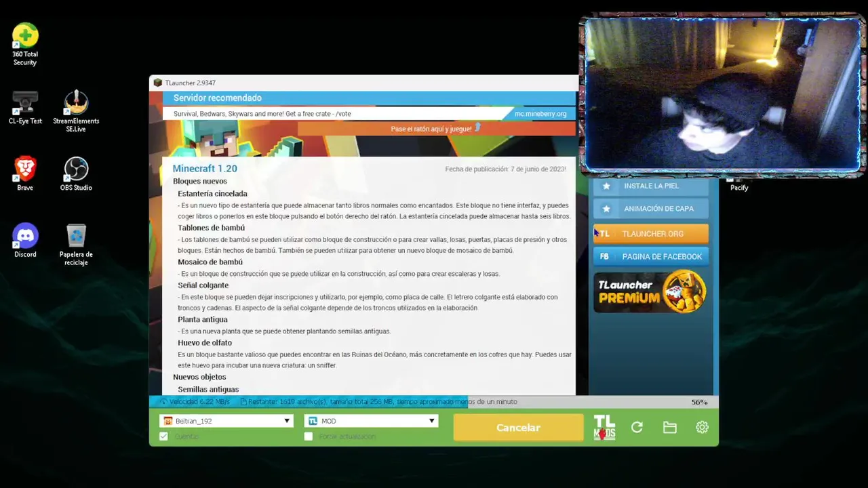Viewport: 868px width, 488px height.
Task: Open 360 Total Security desktop icon
Action: pyautogui.click(x=25, y=45)
